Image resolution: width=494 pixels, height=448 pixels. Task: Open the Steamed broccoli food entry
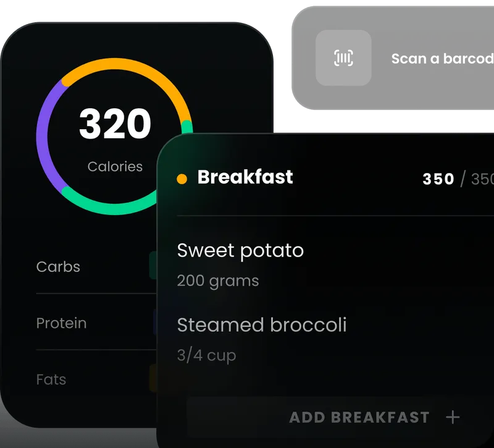[x=262, y=324]
